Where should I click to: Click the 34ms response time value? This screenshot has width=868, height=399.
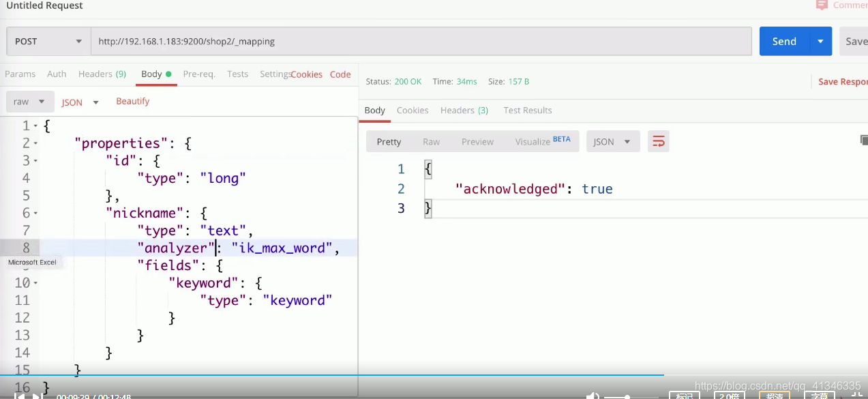coord(467,81)
